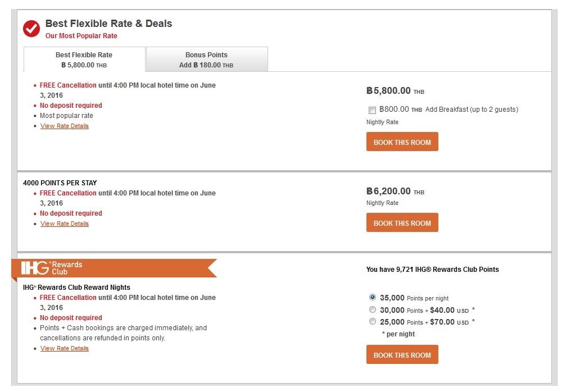Enable the Add Breakfast checkbox

click(372, 110)
